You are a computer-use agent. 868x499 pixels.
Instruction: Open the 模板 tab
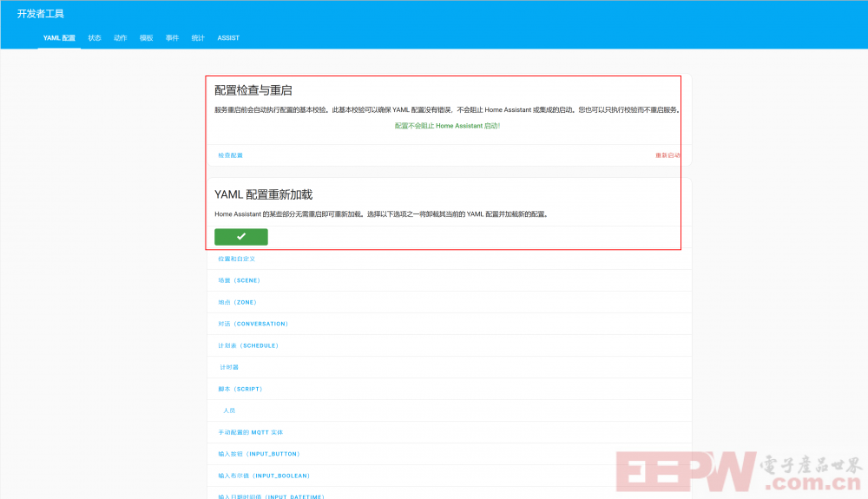tap(146, 38)
